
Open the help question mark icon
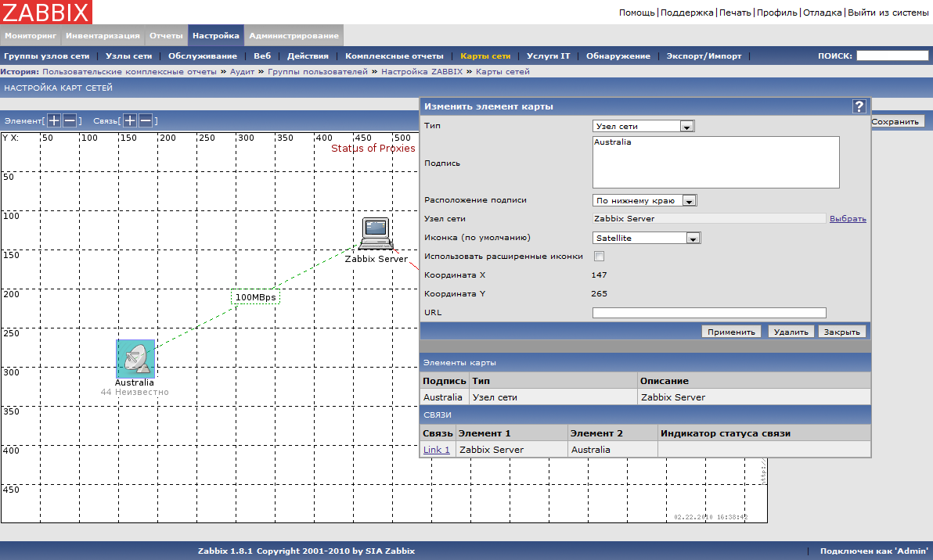point(859,106)
